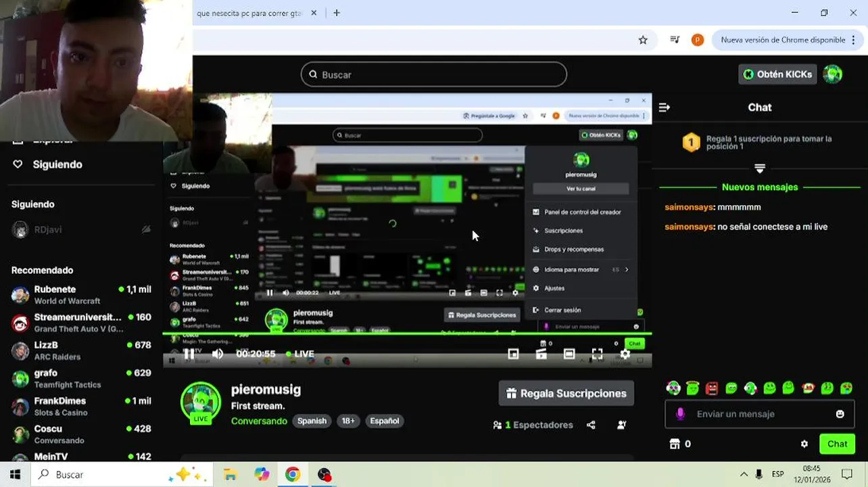The image size is (868, 487).
Task: Close the current Chrome tab
Action: 314,13
